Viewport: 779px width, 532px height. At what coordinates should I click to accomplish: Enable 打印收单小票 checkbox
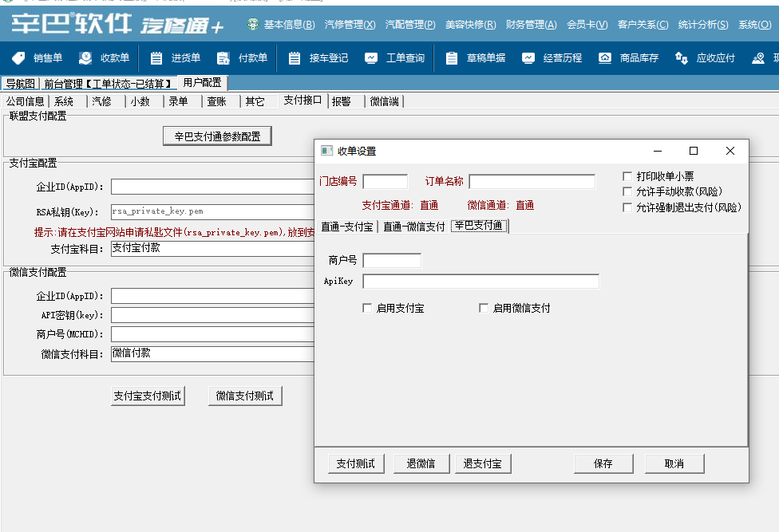click(x=627, y=176)
